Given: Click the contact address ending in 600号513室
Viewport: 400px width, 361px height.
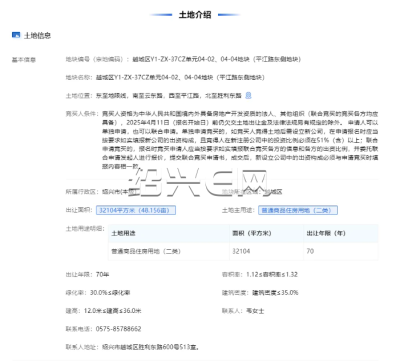Looking at the screenshot, I should tap(151, 347).
